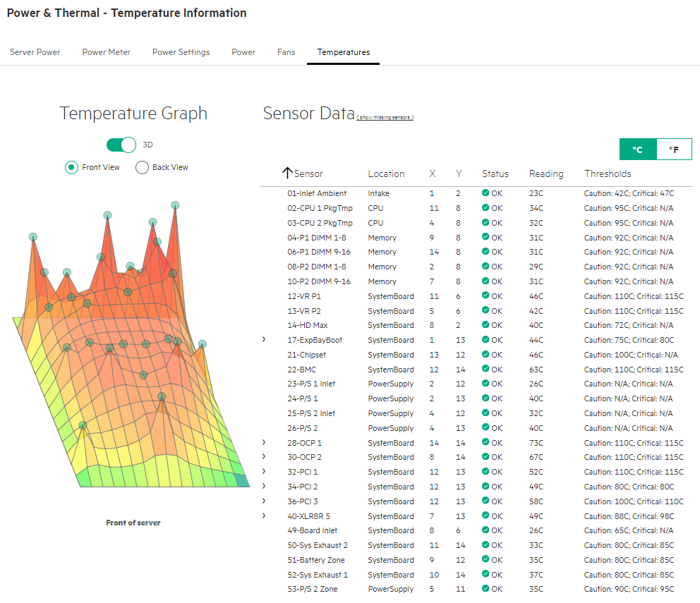The width and height of the screenshot is (700, 603).
Task: Sort by the Status column header
Action: click(495, 173)
